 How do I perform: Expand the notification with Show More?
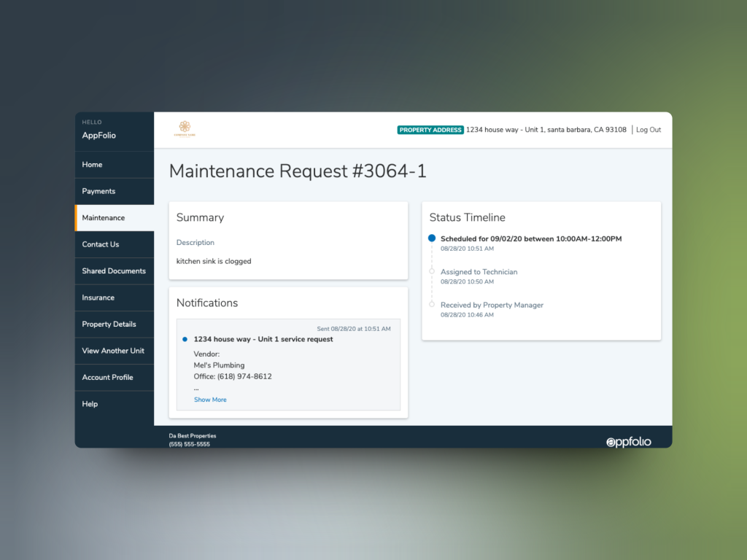coord(210,400)
